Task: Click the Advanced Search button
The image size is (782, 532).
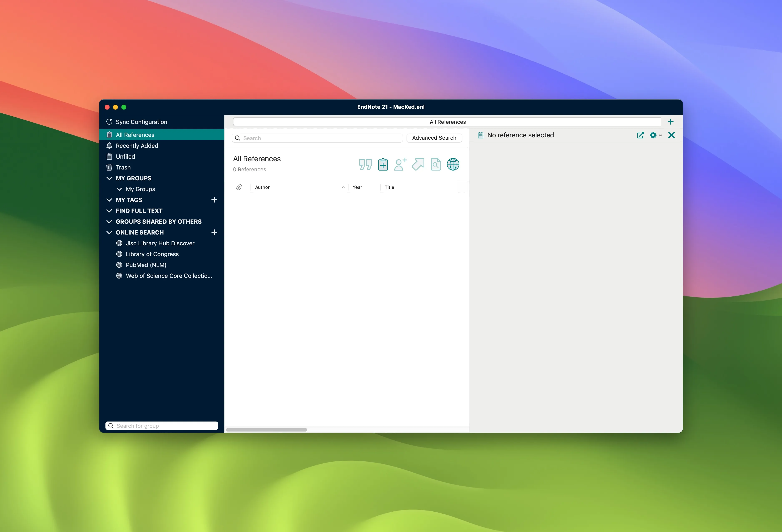Action: pos(434,138)
